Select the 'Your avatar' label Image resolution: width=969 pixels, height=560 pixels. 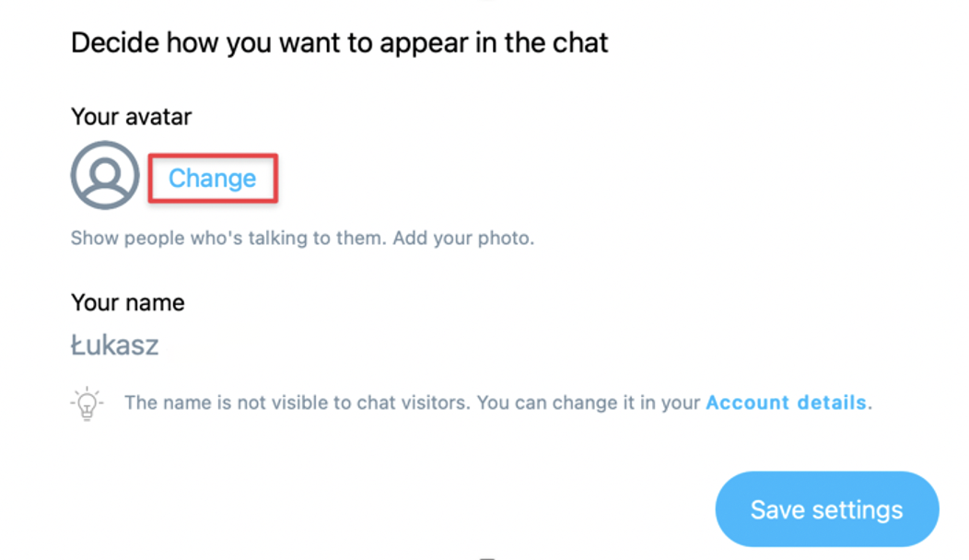131,116
